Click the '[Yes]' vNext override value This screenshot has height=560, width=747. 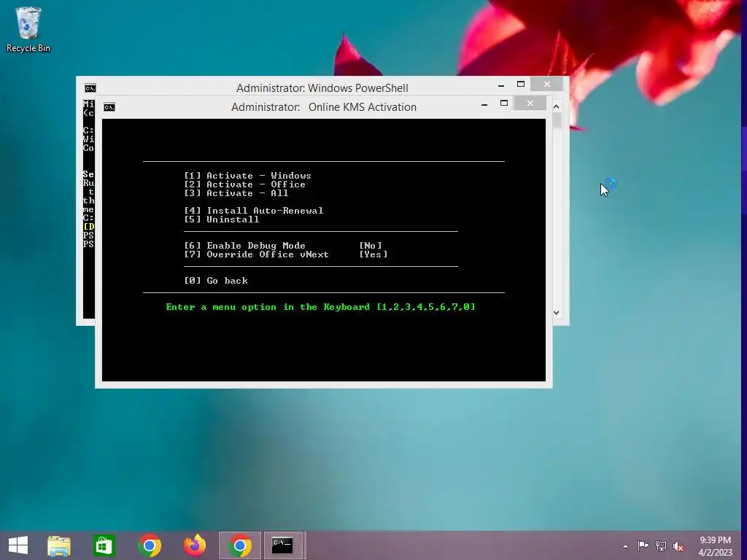tap(373, 254)
